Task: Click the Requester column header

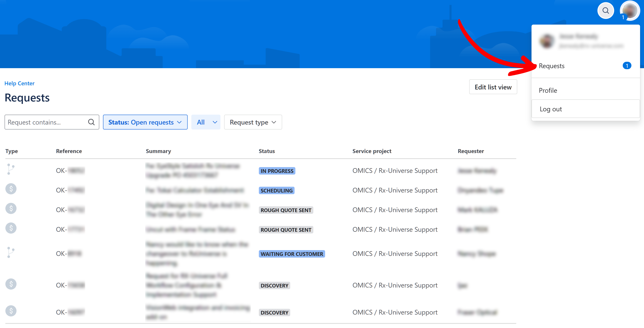Action: (x=470, y=151)
